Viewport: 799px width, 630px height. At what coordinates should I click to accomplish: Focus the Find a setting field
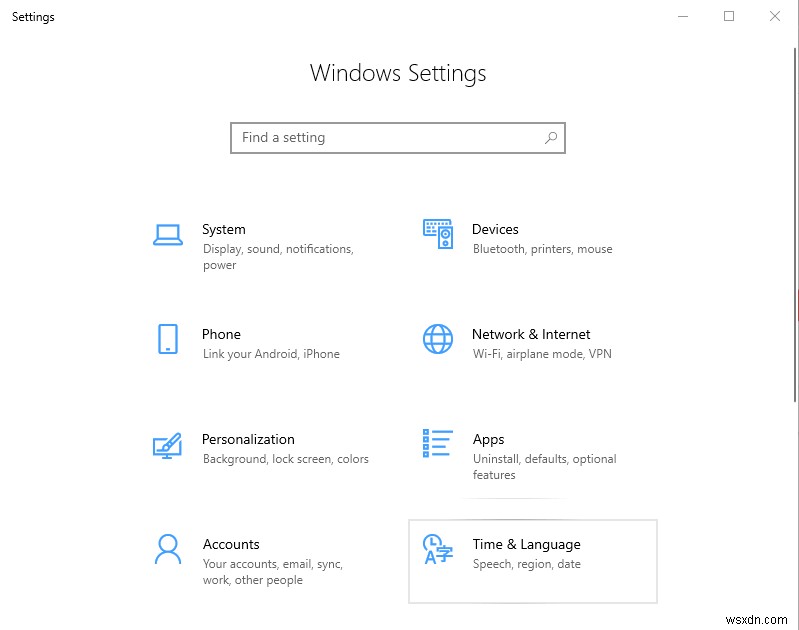tap(398, 138)
